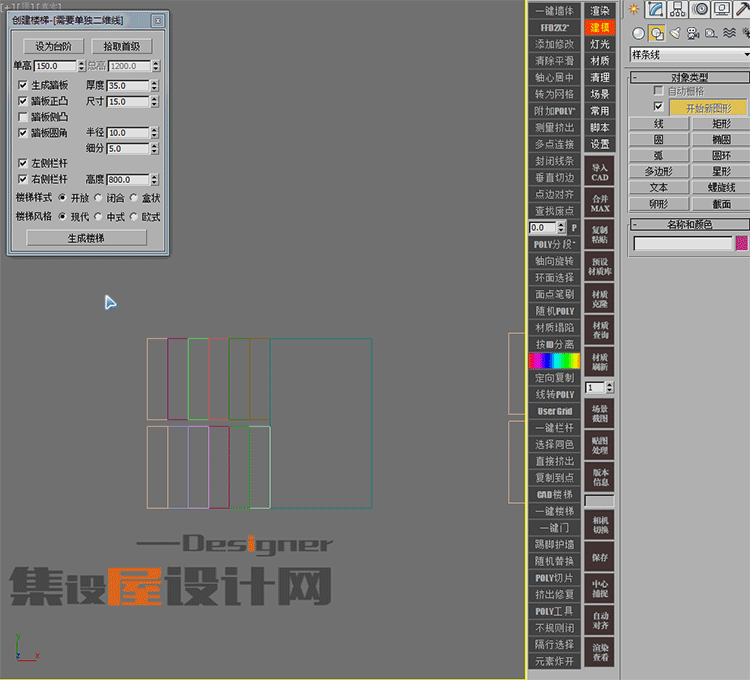
Task: Toggle the 右侧栏杆 checkbox
Action: pos(22,179)
